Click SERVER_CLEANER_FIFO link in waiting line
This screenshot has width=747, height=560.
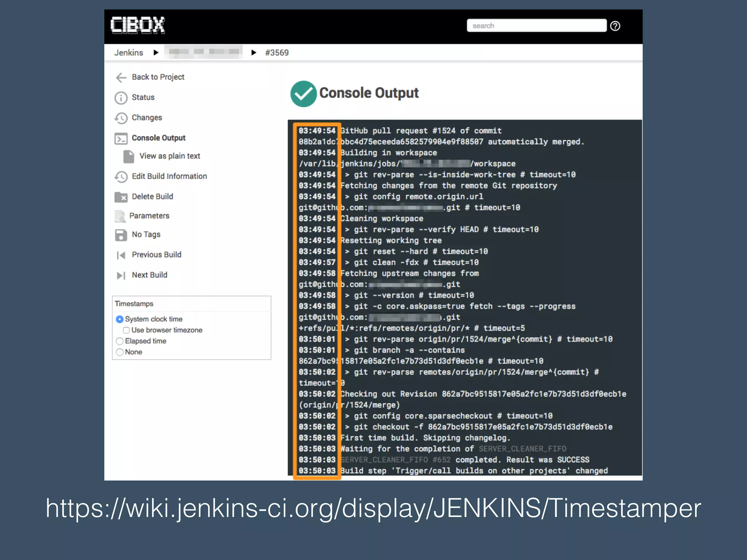click(522, 449)
